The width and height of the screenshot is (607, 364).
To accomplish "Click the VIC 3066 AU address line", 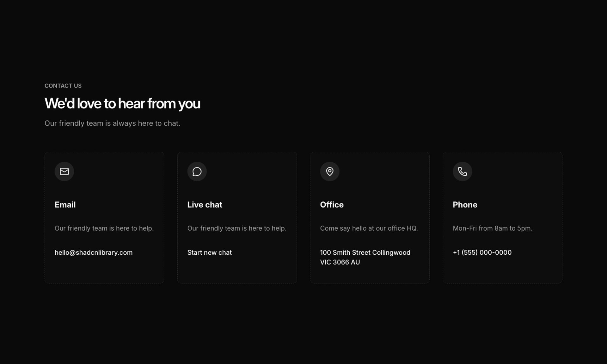I will [340, 262].
